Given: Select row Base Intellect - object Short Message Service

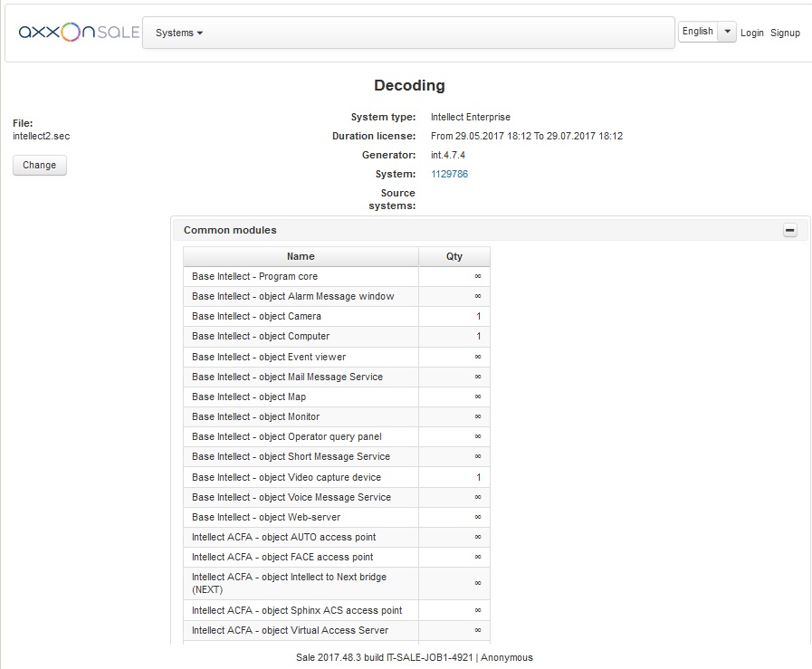Looking at the screenshot, I should [336, 456].
